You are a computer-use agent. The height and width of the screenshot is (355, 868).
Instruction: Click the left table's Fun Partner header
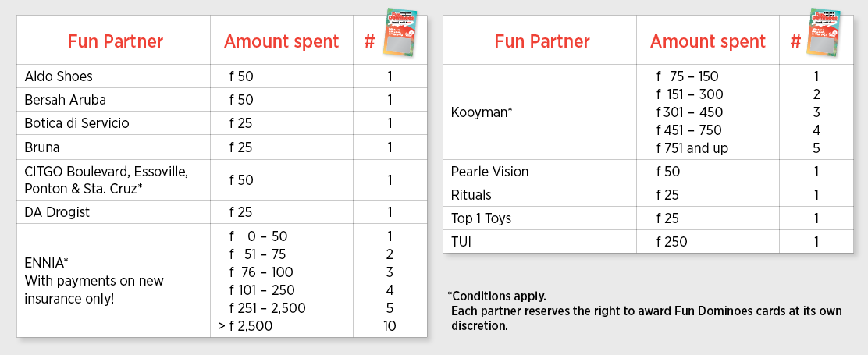[x=115, y=41]
